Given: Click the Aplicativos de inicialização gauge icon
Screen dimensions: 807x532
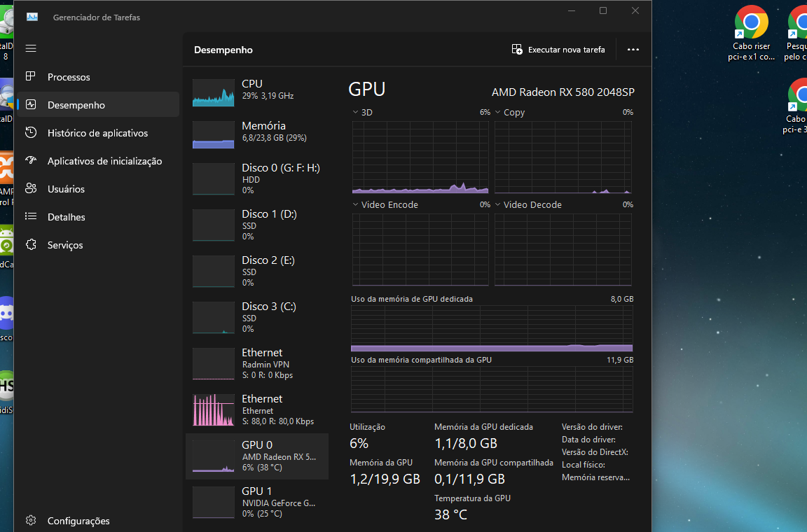Looking at the screenshot, I should pyautogui.click(x=31, y=160).
